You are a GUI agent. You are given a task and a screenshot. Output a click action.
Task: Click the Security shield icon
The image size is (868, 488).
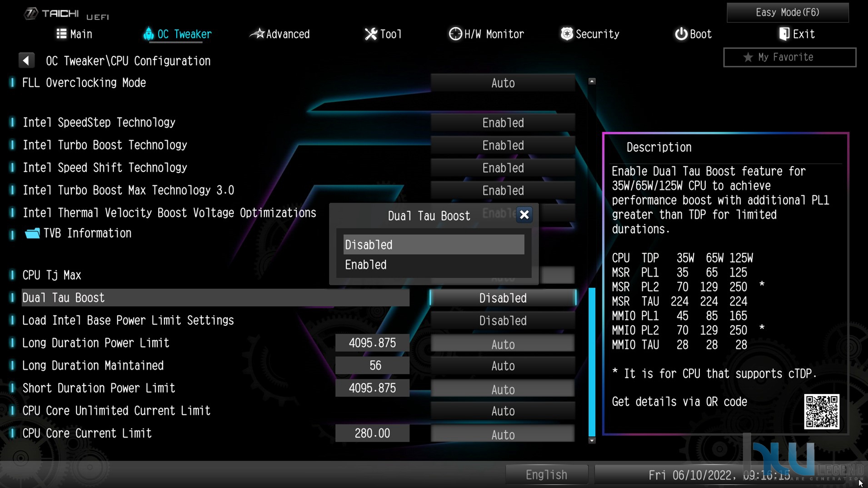(x=567, y=34)
